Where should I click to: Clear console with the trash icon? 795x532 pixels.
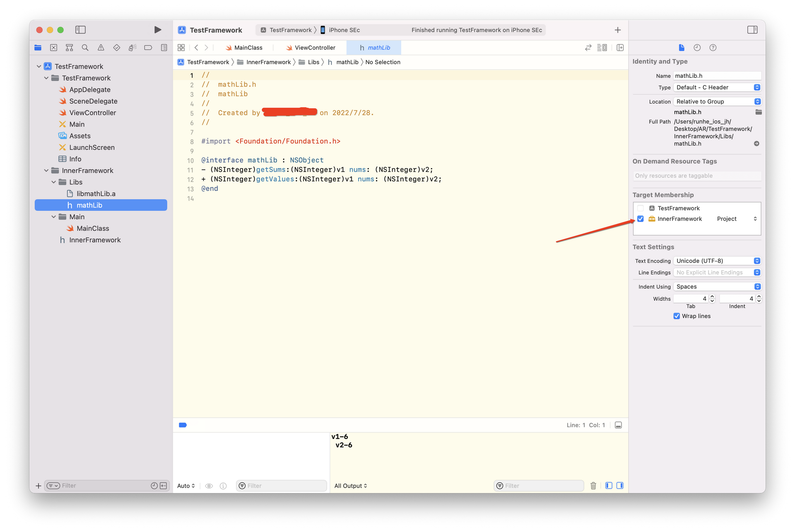pos(593,486)
